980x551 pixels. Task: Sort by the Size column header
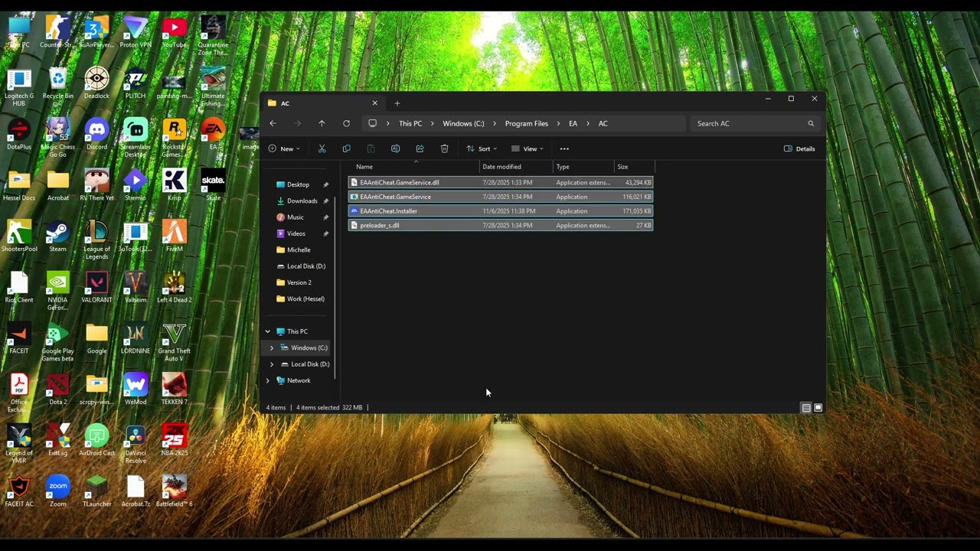[x=634, y=167]
